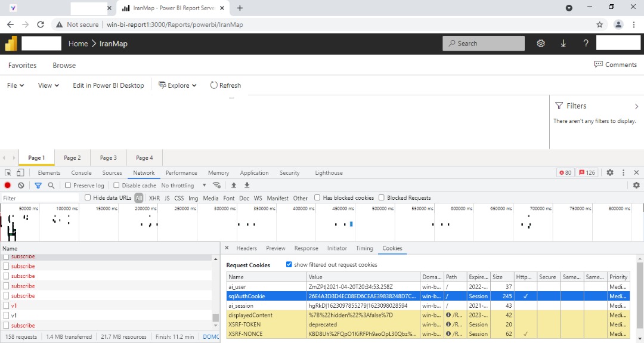Open Power BI settings gear icon
The height and width of the screenshot is (343, 644).
coord(540,44)
